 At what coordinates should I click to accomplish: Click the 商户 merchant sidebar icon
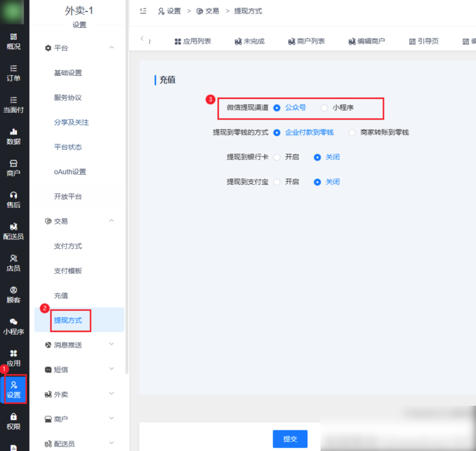pos(14,168)
